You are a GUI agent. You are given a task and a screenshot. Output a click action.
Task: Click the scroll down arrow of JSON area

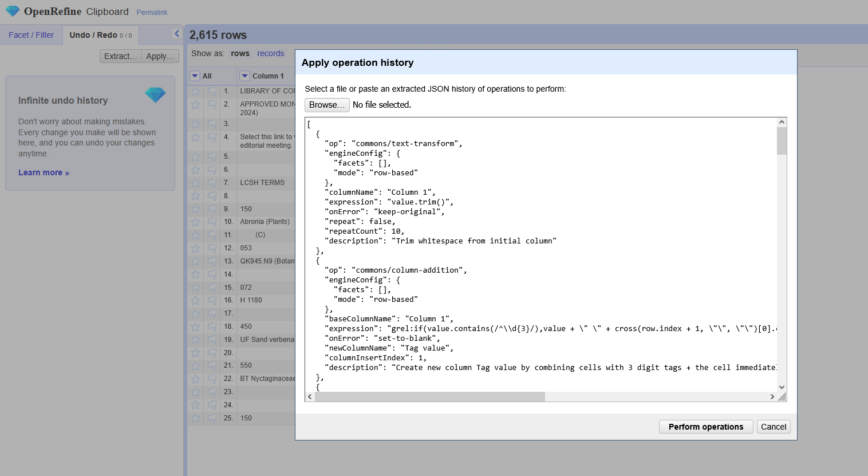(x=782, y=387)
